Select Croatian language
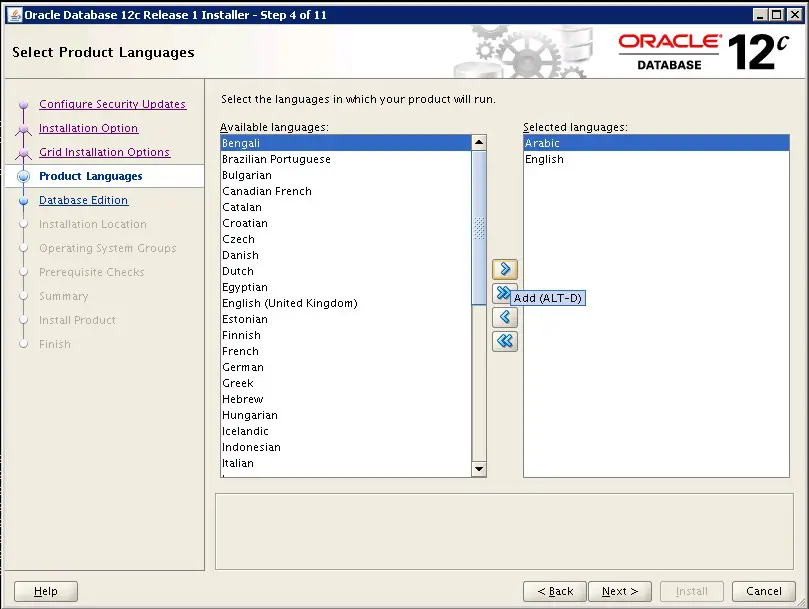This screenshot has width=809, height=609. tap(346, 223)
